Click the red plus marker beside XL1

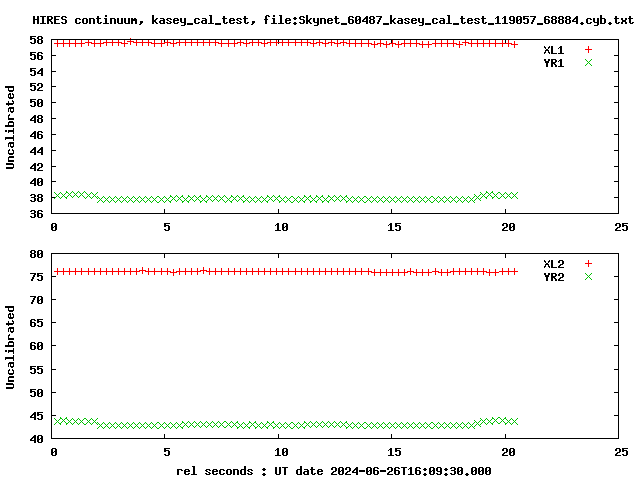(x=588, y=50)
